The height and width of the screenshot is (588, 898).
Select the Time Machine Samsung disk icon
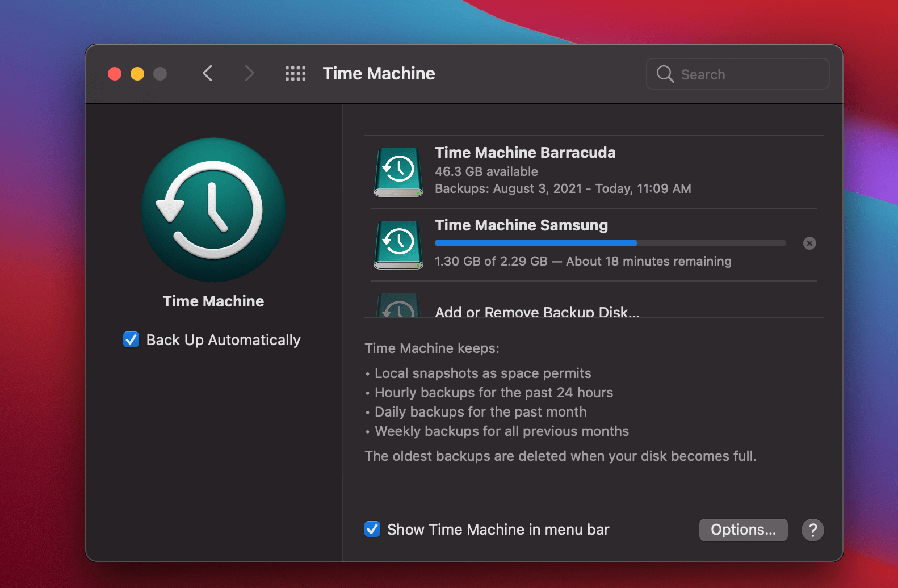click(398, 245)
